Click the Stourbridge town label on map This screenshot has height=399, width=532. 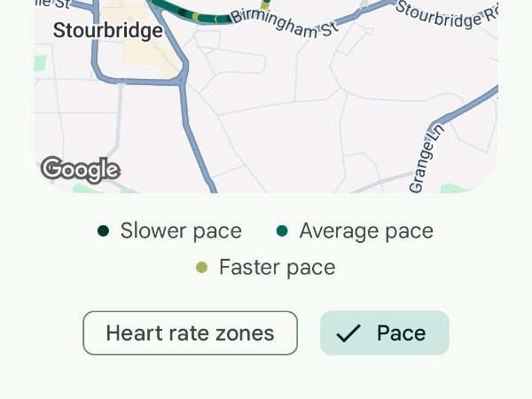click(108, 30)
